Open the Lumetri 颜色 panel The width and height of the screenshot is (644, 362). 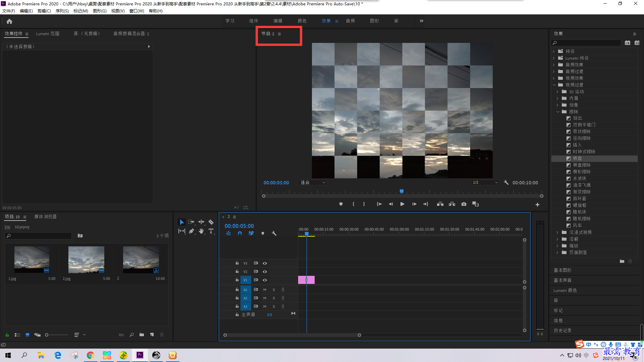pyautogui.click(x=565, y=290)
